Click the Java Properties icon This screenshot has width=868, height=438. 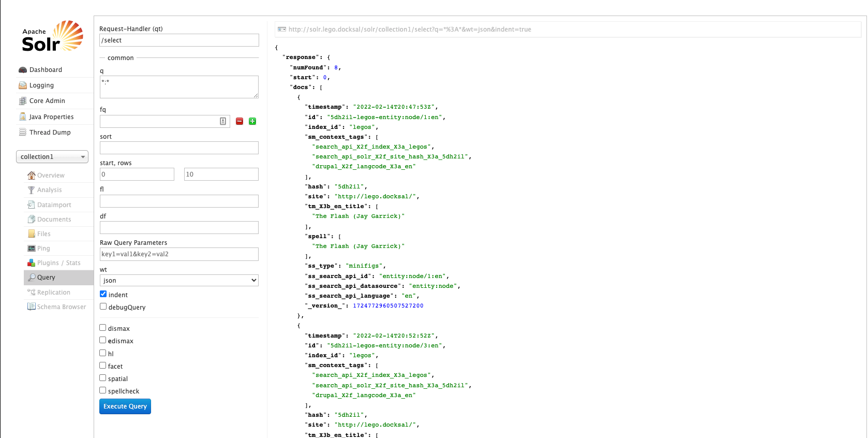pos(23,117)
